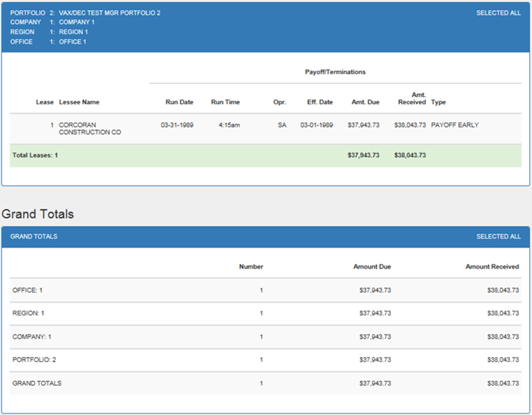Click the 'Payoff/Terminations' group heading

pyautogui.click(x=336, y=72)
